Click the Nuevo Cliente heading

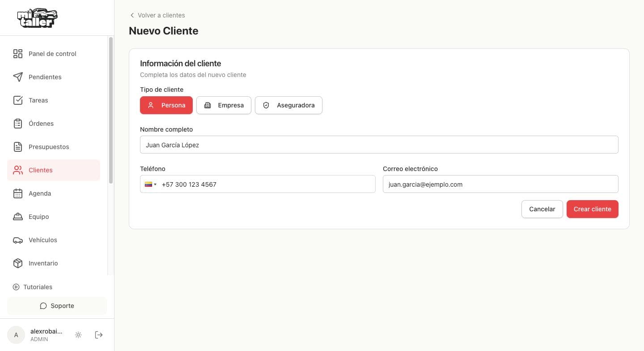click(x=164, y=31)
